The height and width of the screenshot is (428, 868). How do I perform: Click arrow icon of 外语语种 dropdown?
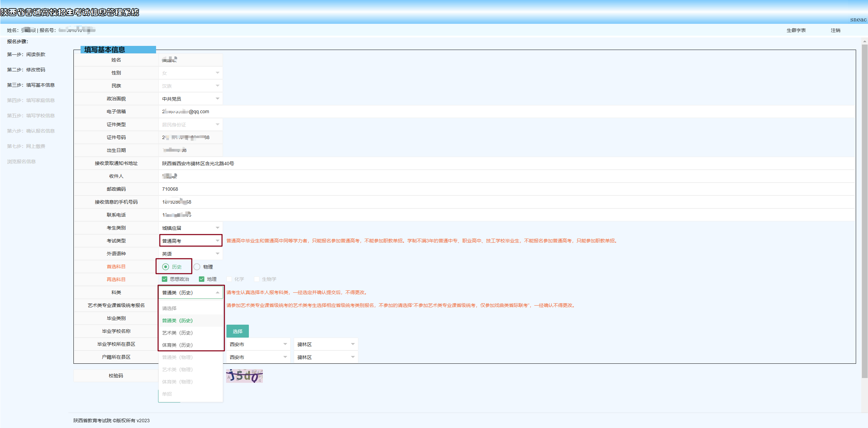pyautogui.click(x=218, y=254)
